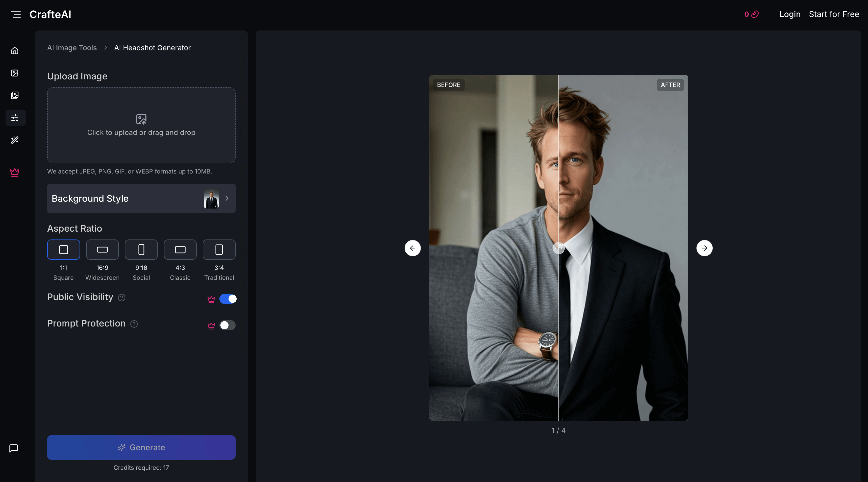Open the hamburger navigation menu
The height and width of the screenshot is (482, 868).
pos(15,14)
